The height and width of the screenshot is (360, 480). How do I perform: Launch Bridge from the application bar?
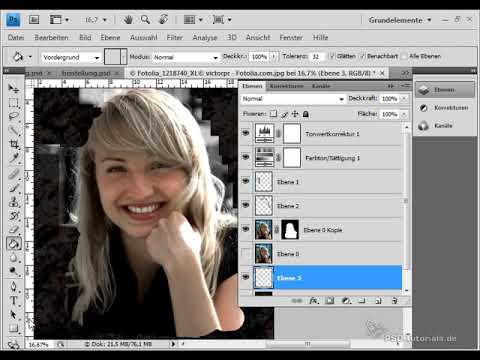click(x=34, y=20)
